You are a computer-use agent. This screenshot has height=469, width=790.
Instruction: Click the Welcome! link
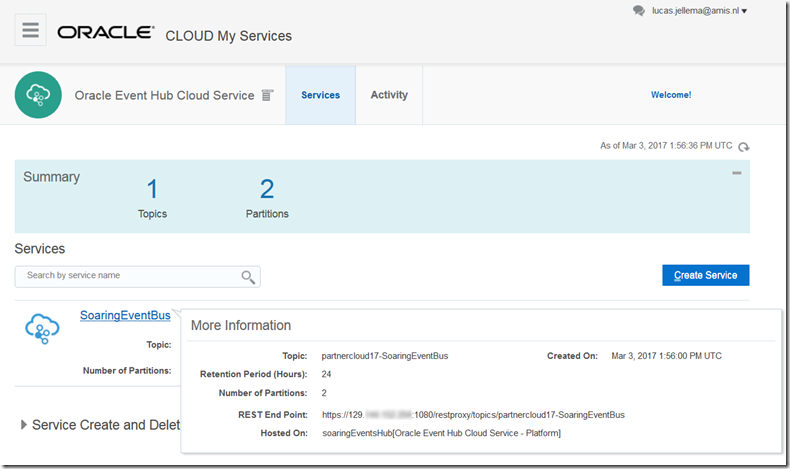point(670,95)
